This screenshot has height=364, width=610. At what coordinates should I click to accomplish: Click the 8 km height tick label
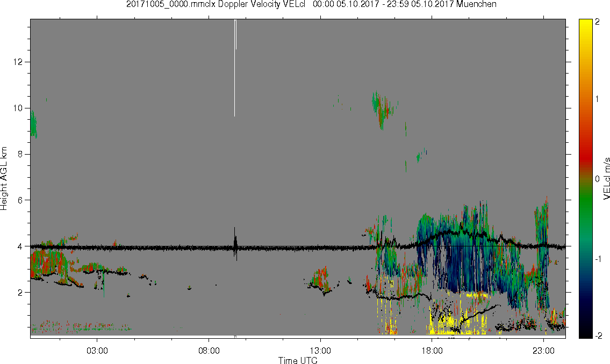coord(20,154)
